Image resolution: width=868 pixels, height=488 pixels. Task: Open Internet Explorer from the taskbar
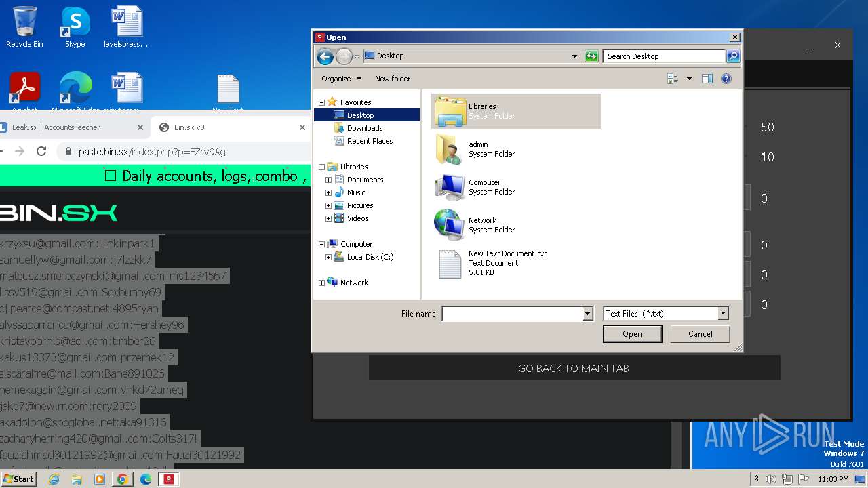(54, 479)
